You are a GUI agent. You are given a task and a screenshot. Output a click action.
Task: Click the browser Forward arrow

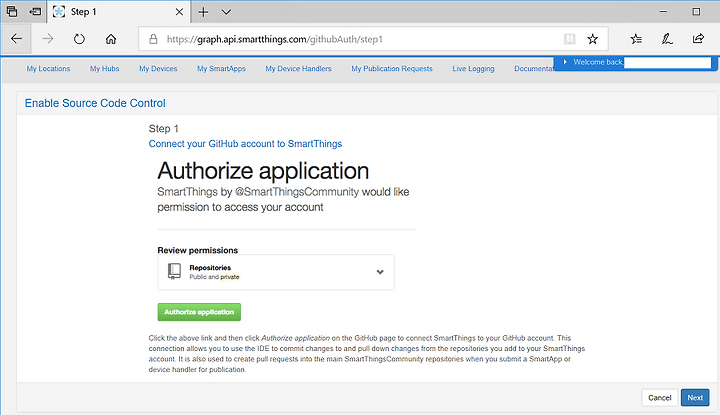[48, 39]
